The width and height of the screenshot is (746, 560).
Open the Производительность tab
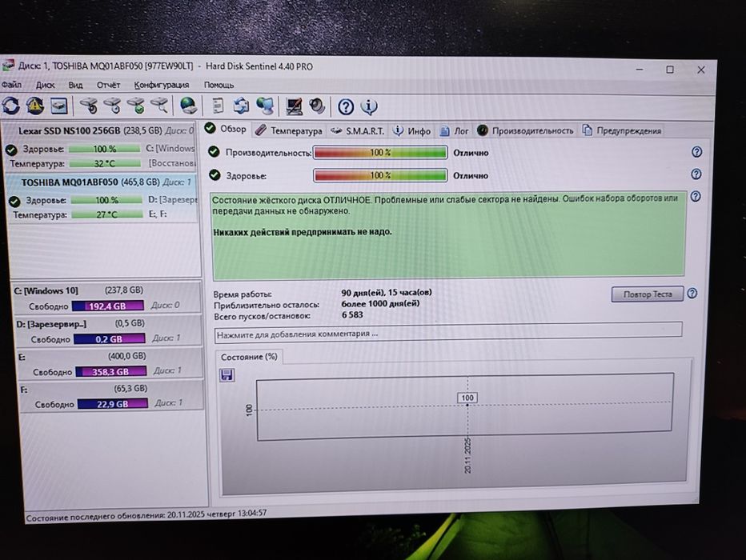(525, 130)
